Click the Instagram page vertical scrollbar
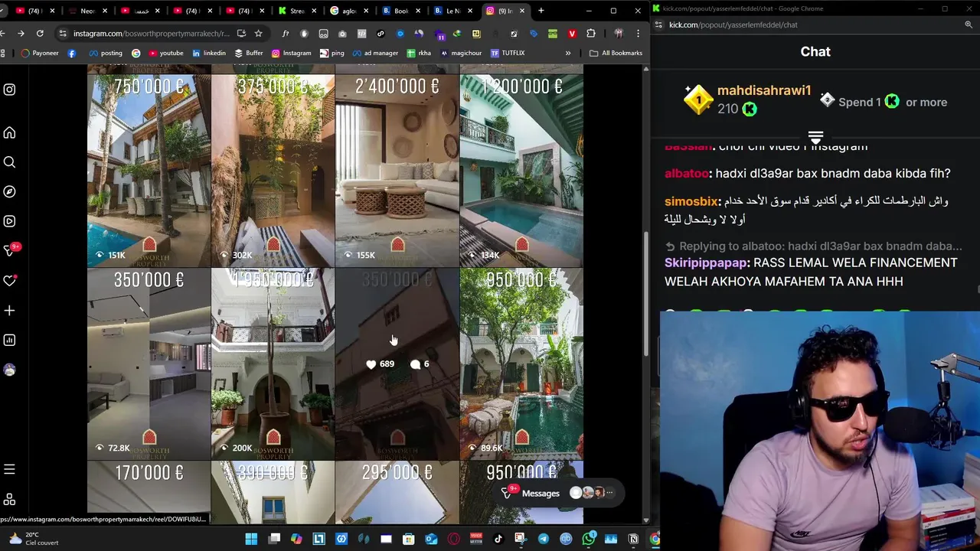 pyautogui.click(x=645, y=295)
